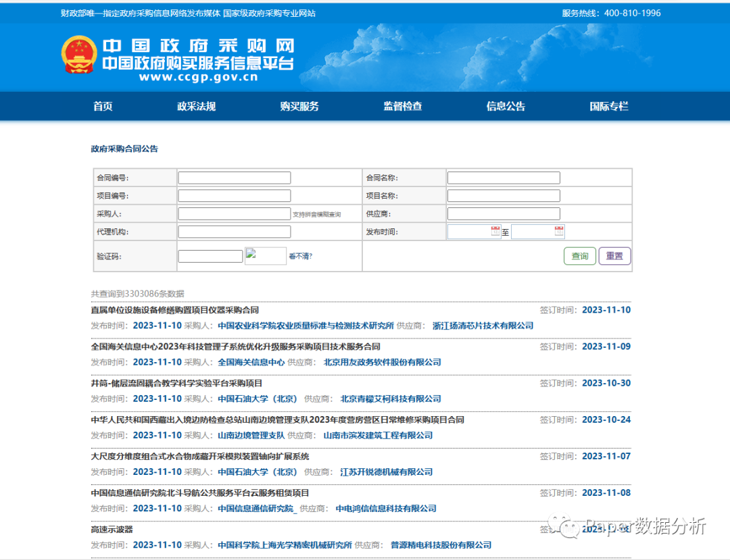Click the 发布时间 start date field
Image resolution: width=730 pixels, height=560 pixels.
point(474,232)
